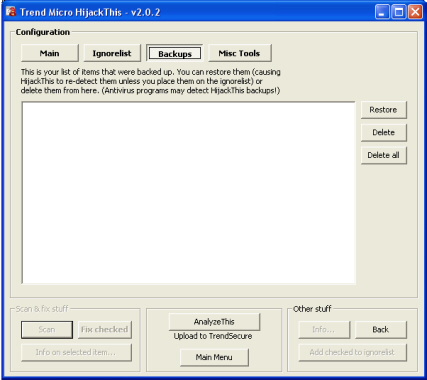Click the AnalyzeThis button

(214, 322)
